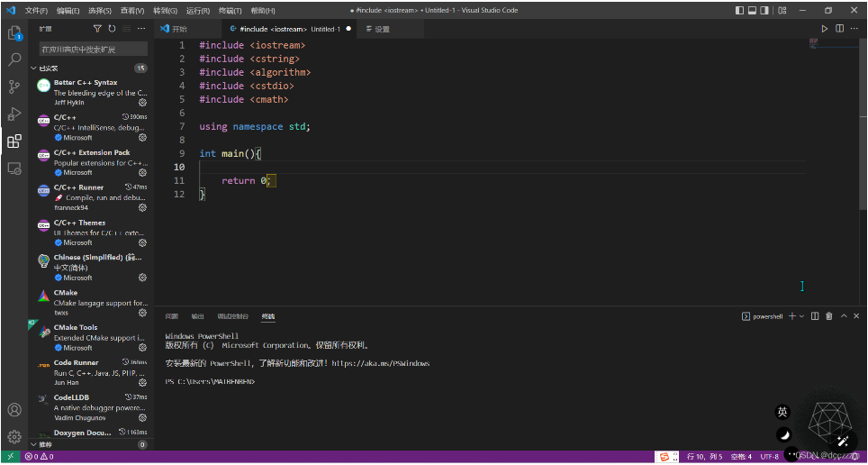868x465 pixels.
Task: Open the 运行(R) menu
Action: click(x=197, y=11)
